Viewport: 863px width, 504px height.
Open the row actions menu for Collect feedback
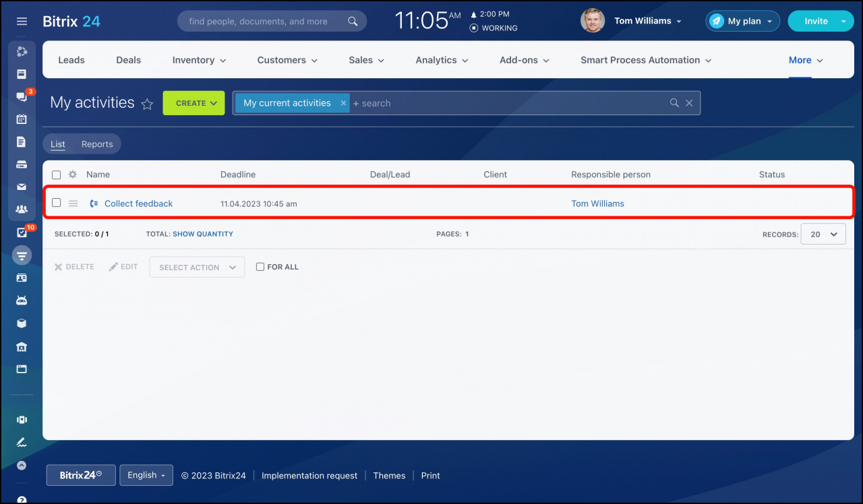(x=73, y=203)
